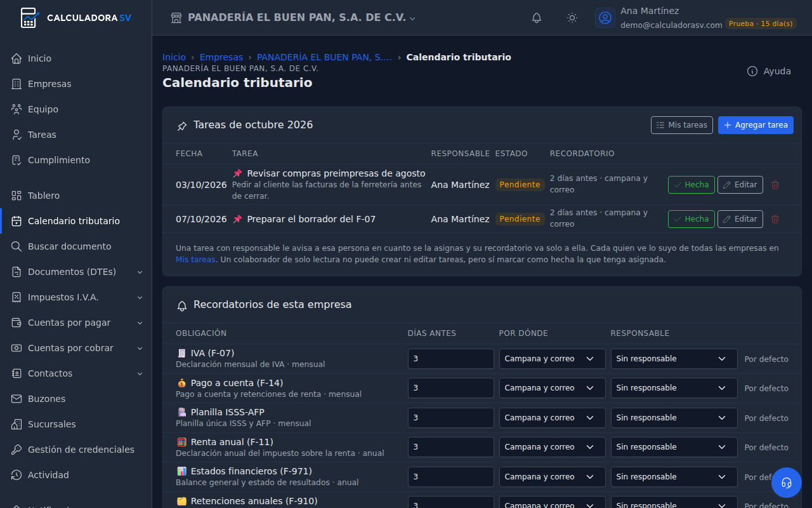
Task: Click the Mis tareas link in the note
Action: pos(195,260)
